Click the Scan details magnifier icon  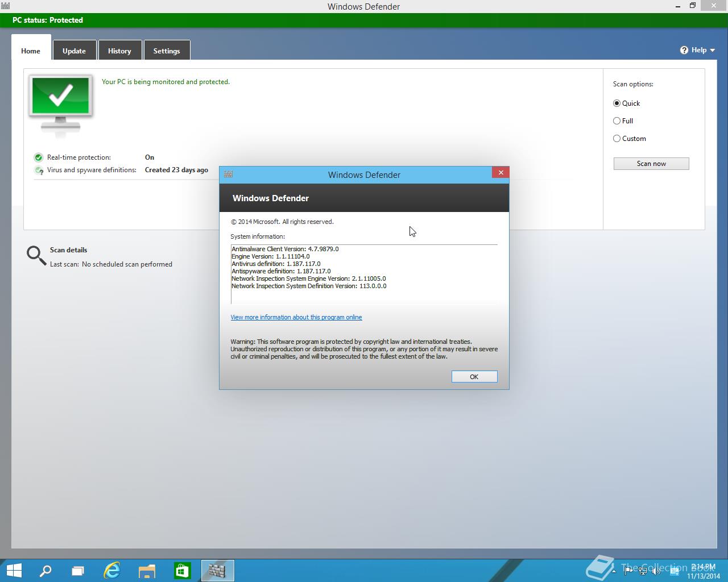[x=36, y=256]
